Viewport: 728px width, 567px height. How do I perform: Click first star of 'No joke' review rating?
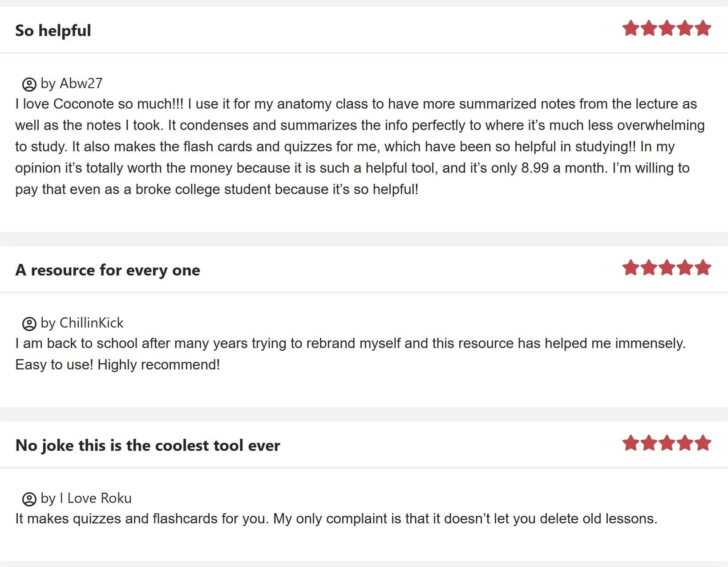[x=631, y=443]
